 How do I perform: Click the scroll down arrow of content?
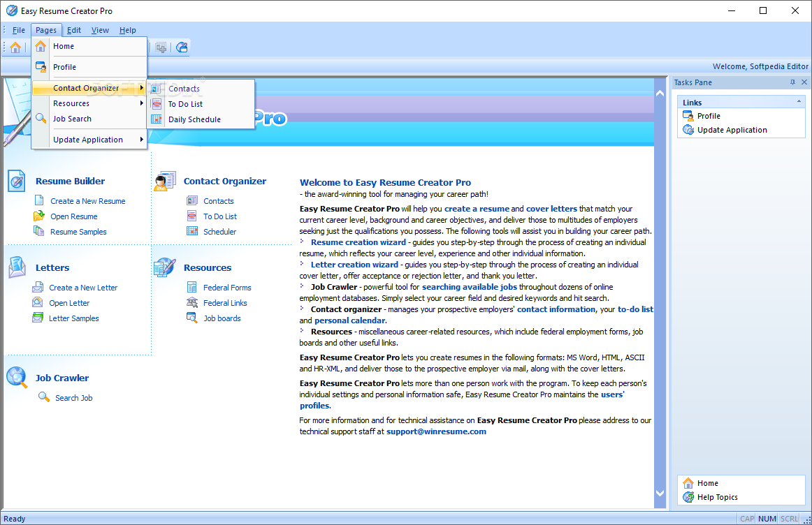pyautogui.click(x=660, y=493)
